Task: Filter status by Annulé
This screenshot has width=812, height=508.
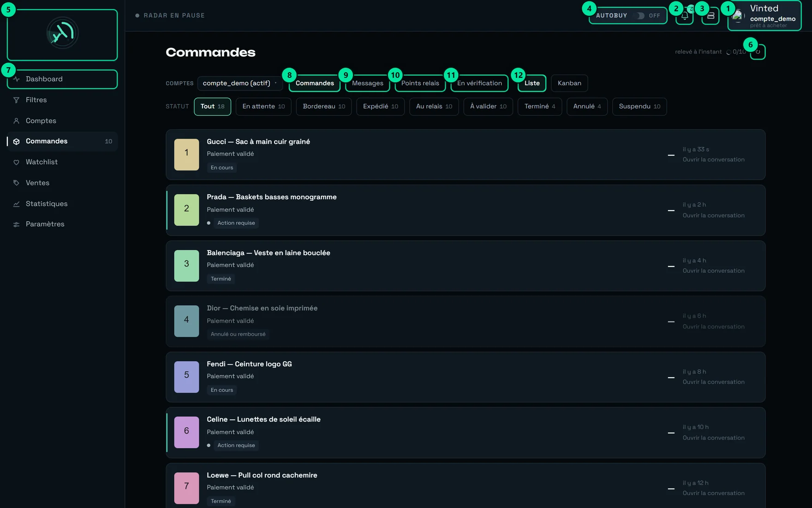Action: 587,107
